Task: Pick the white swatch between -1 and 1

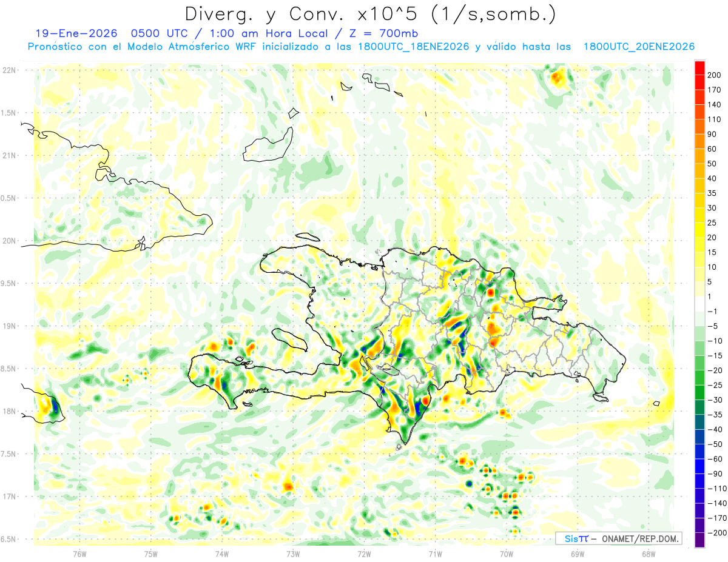Action: (699, 304)
